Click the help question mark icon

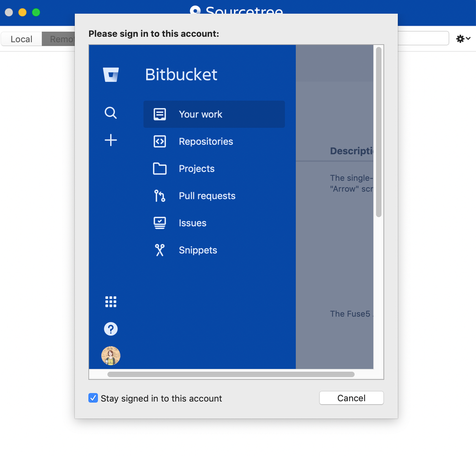[111, 329]
